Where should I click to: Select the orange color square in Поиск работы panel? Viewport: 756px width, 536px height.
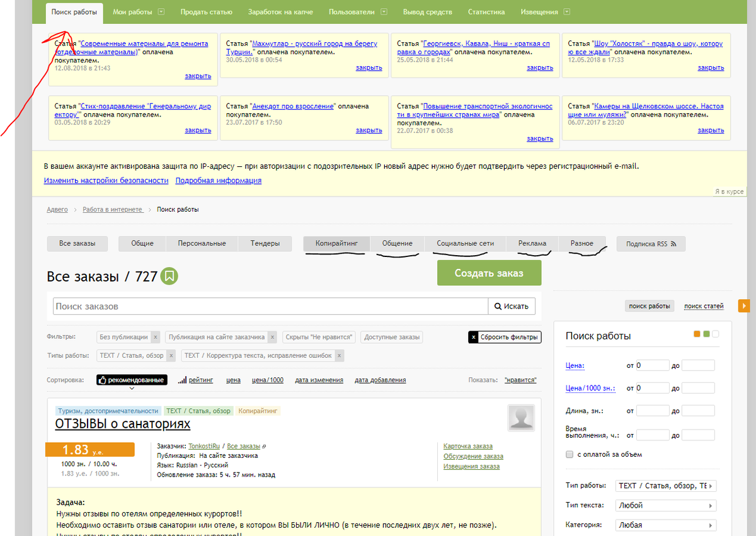697,334
